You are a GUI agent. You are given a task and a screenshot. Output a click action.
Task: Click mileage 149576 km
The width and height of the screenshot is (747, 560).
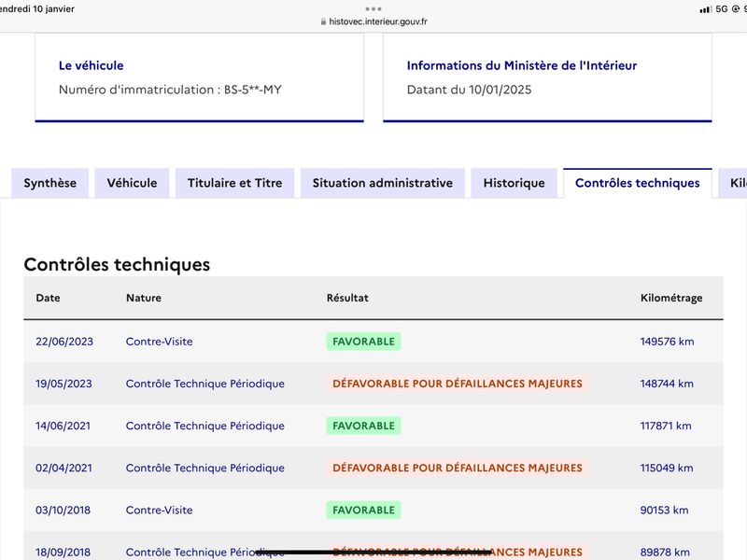(x=667, y=342)
